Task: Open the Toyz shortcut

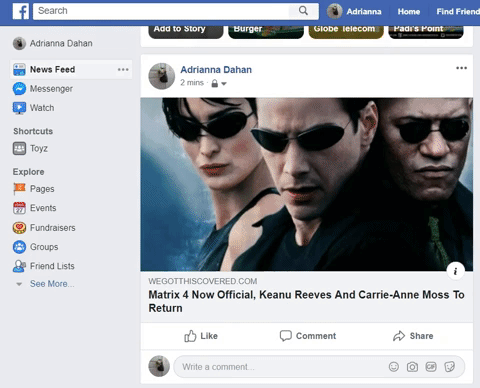Action: click(39, 148)
